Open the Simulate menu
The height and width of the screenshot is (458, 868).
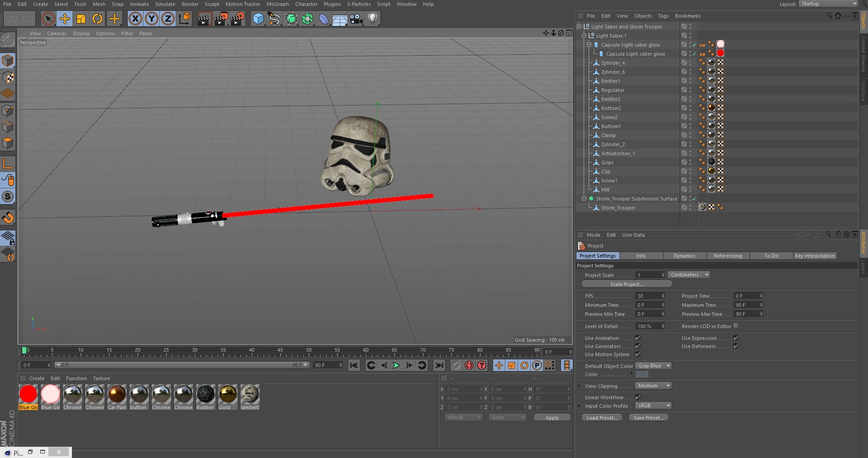(x=165, y=4)
